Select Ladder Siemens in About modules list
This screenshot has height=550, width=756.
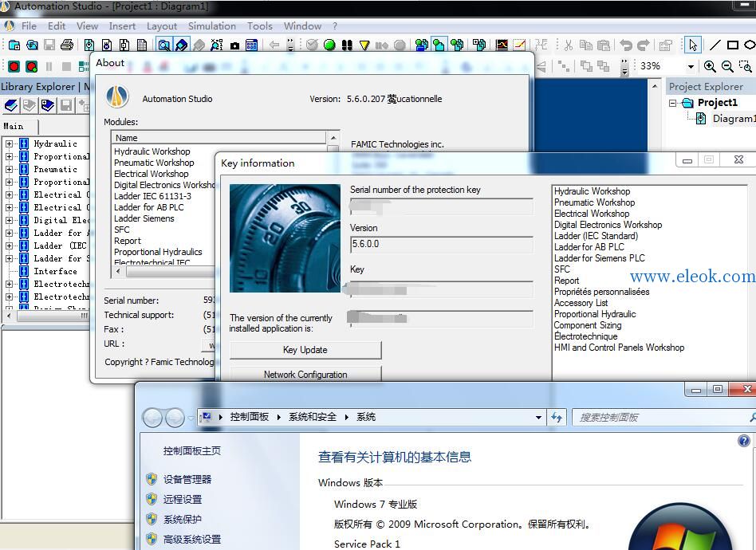(144, 218)
